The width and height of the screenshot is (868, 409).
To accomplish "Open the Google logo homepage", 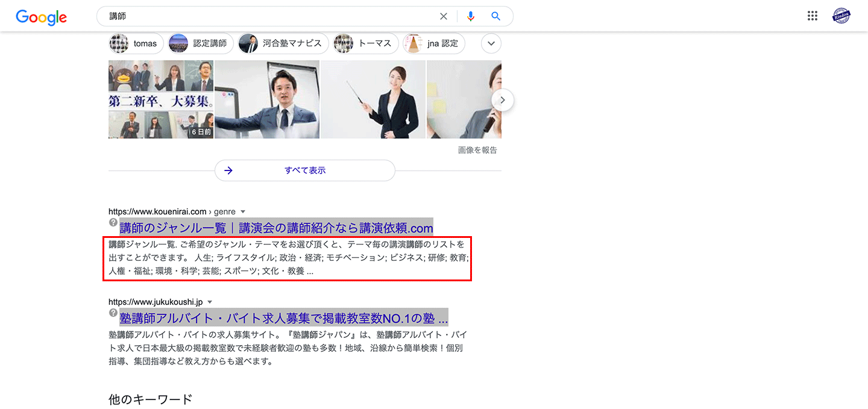I will coord(41,17).
